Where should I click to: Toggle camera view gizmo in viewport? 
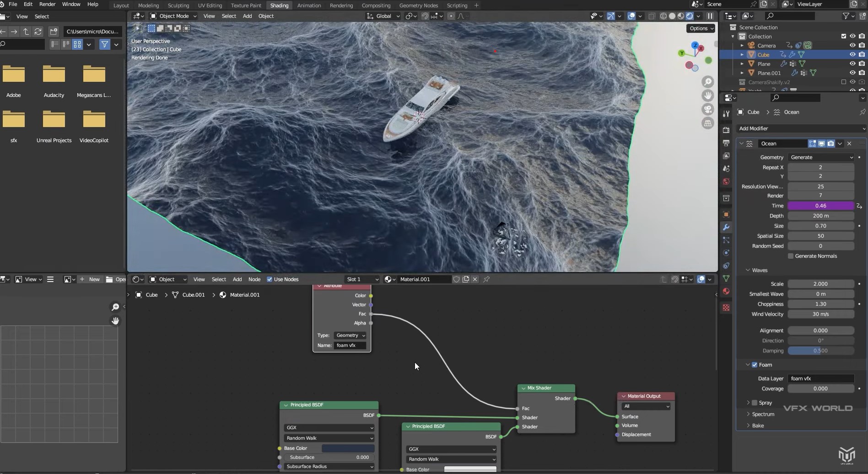tap(708, 109)
